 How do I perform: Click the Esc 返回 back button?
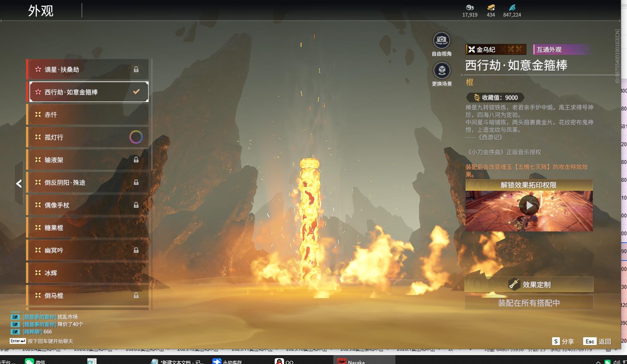click(597, 341)
